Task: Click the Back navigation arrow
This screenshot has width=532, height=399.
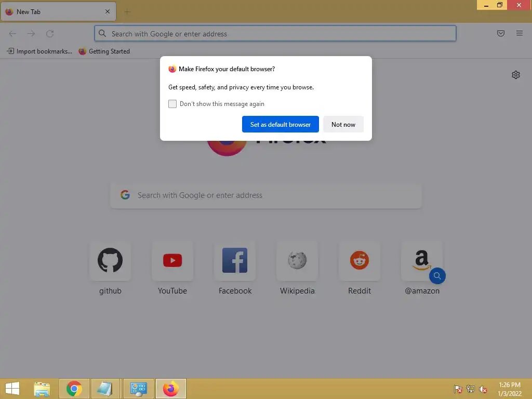Action: coord(12,34)
